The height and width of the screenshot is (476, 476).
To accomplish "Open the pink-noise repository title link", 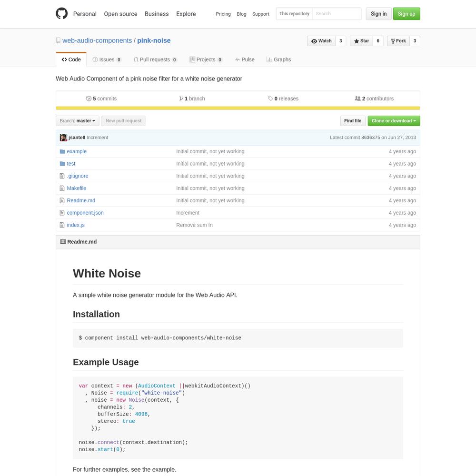I will pos(154,40).
